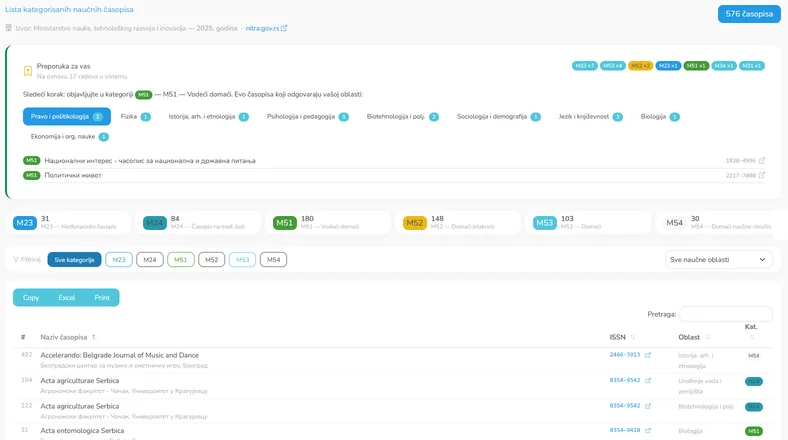Open external link icon for ISSN 2217-7000
This screenshot has width=788, height=440.
point(762,175)
